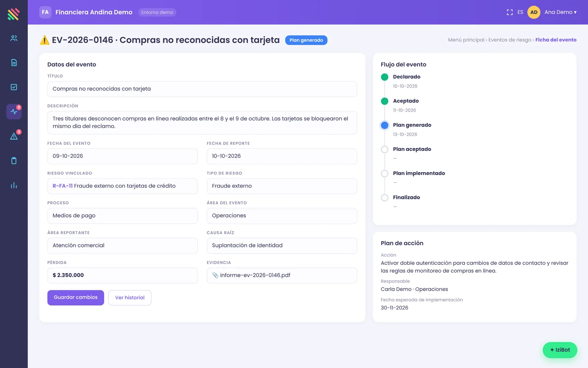Click Menú principal breadcrumb
The height and width of the screenshot is (368, 588).
tap(466, 40)
